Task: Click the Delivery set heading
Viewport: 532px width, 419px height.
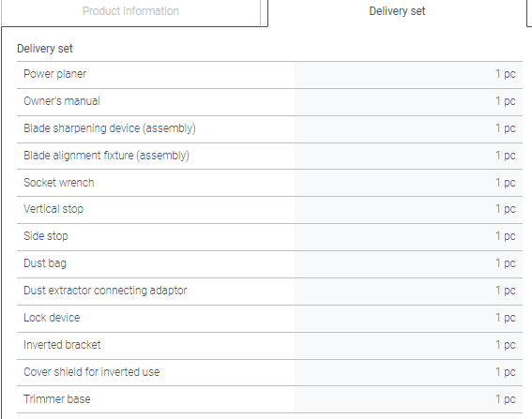Action: (45, 49)
